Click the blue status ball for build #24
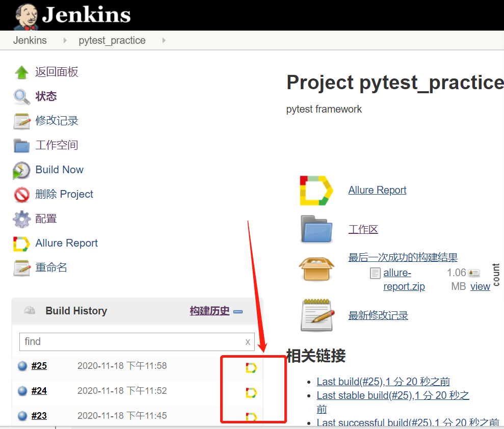The image size is (504, 429). (x=22, y=391)
